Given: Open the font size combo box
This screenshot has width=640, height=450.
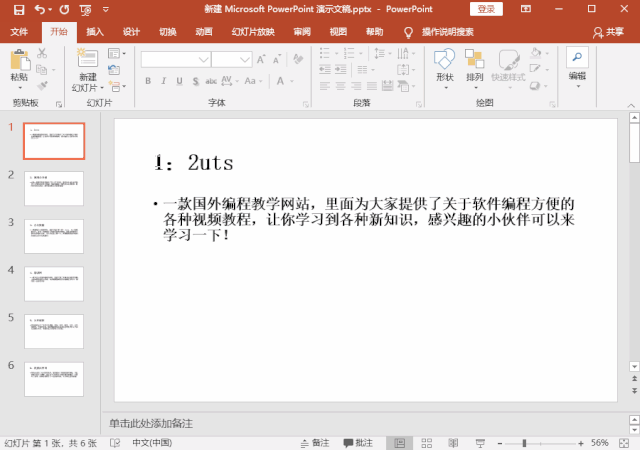Looking at the screenshot, I should [231, 60].
